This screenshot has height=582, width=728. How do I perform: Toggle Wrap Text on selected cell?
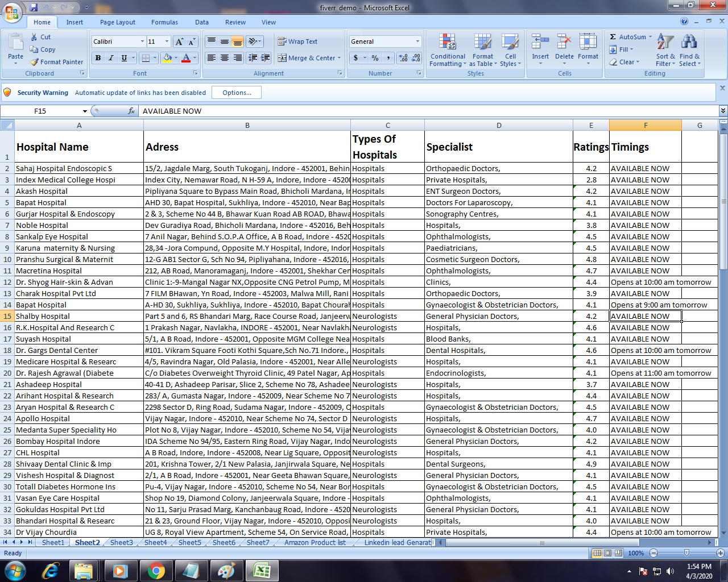297,41
